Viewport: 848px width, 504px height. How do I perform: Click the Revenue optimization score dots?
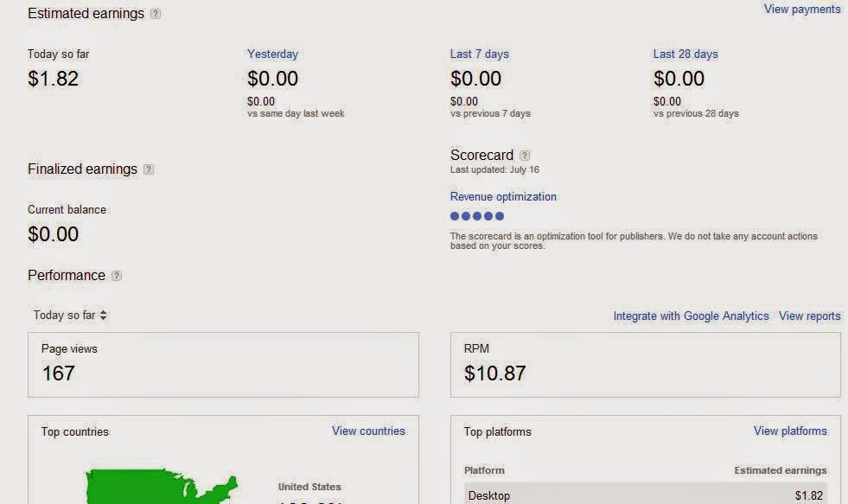477,216
